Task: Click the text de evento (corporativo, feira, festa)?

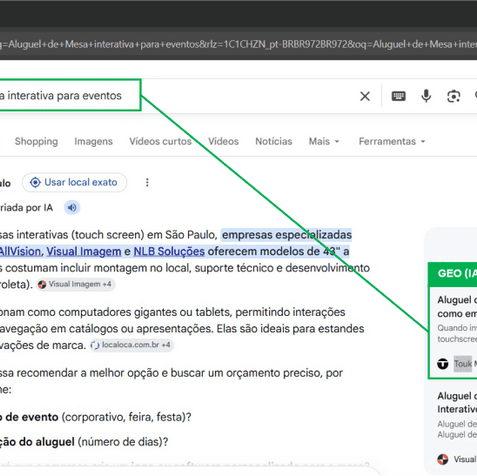Action: [x=98, y=417]
